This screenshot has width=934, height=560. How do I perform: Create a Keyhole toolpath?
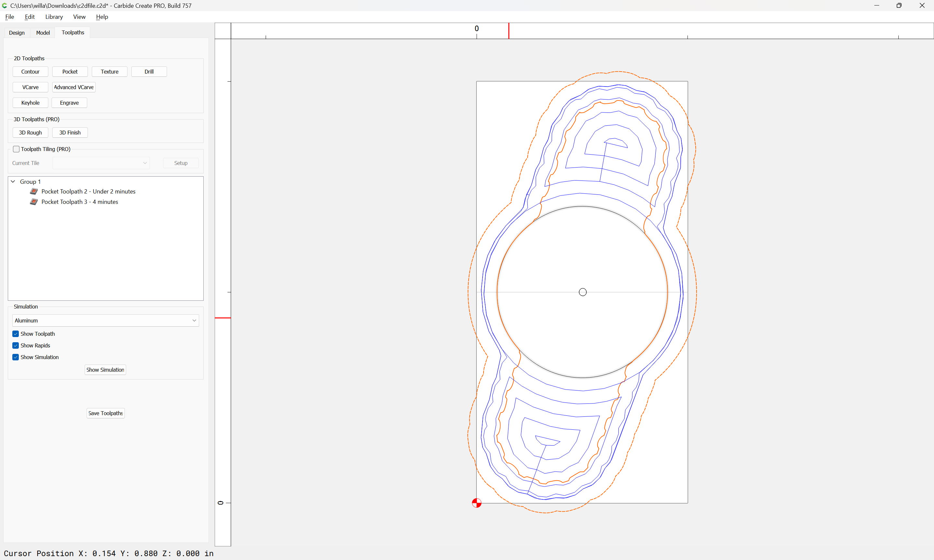(30, 103)
